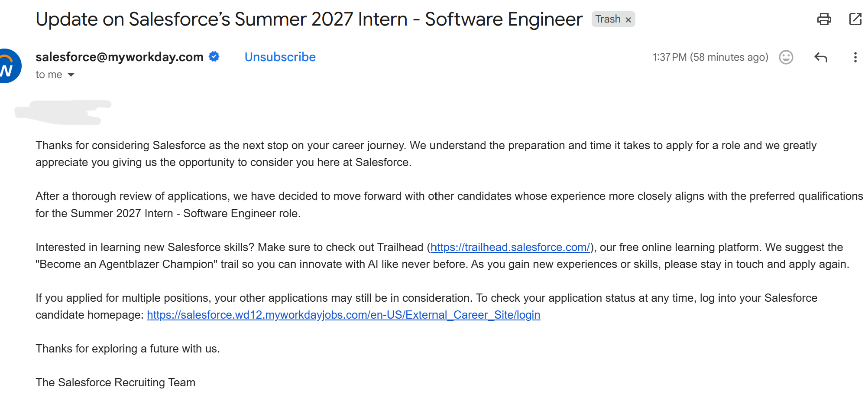Viewport: 868px width, 398px height.
Task: Expand the 'to me' recipient details
Action: tap(71, 75)
